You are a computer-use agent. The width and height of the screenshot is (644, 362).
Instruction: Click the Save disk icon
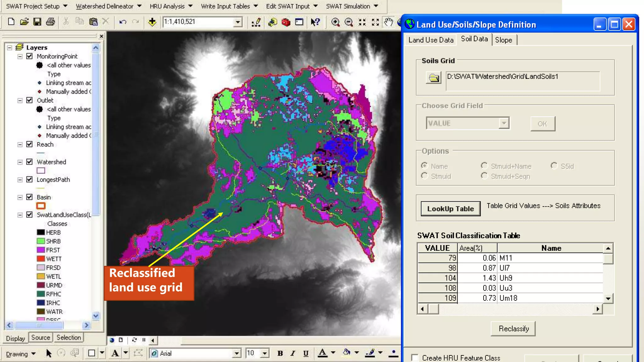pyautogui.click(x=37, y=22)
